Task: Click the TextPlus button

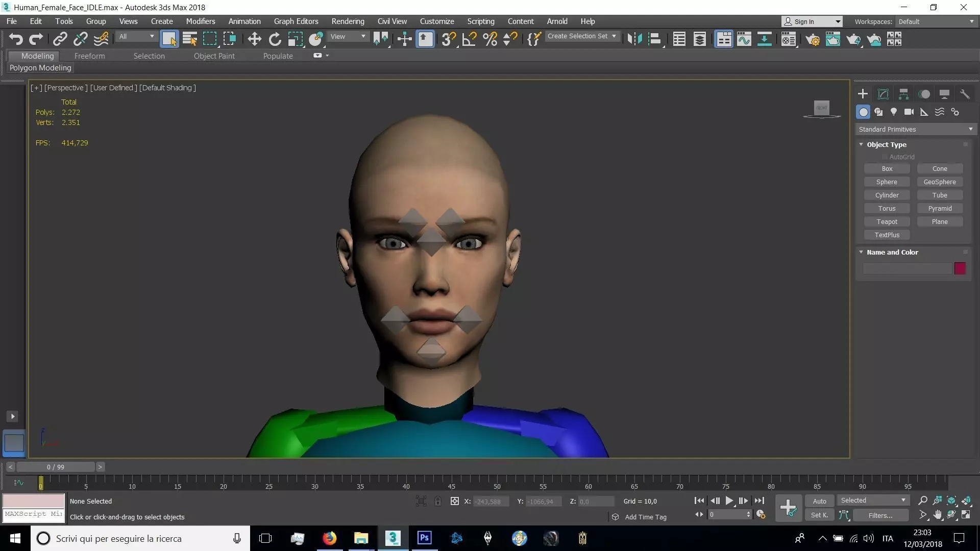Action: coord(887,235)
